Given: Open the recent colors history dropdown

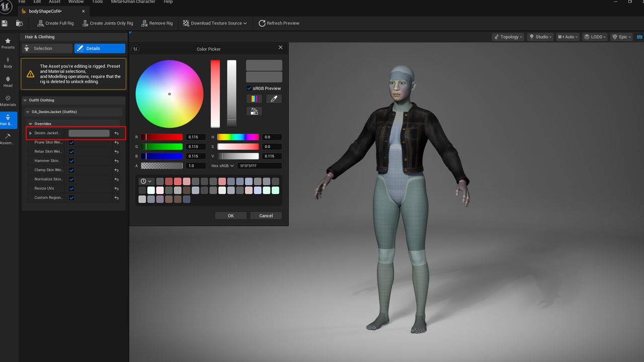Looking at the screenshot, I should (x=146, y=181).
